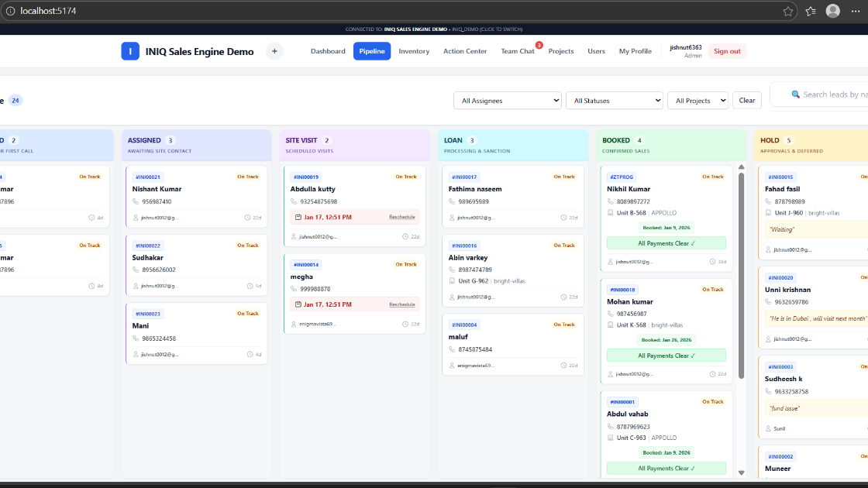Click the Booked column vertical scrollbar

tap(741, 271)
